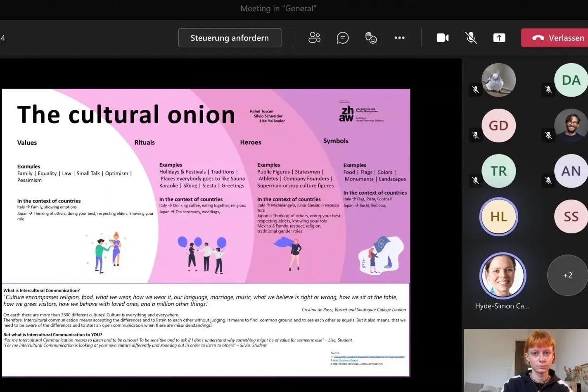Click the Rituals heading on slide
This screenshot has width=588, height=392.
pos(145,143)
